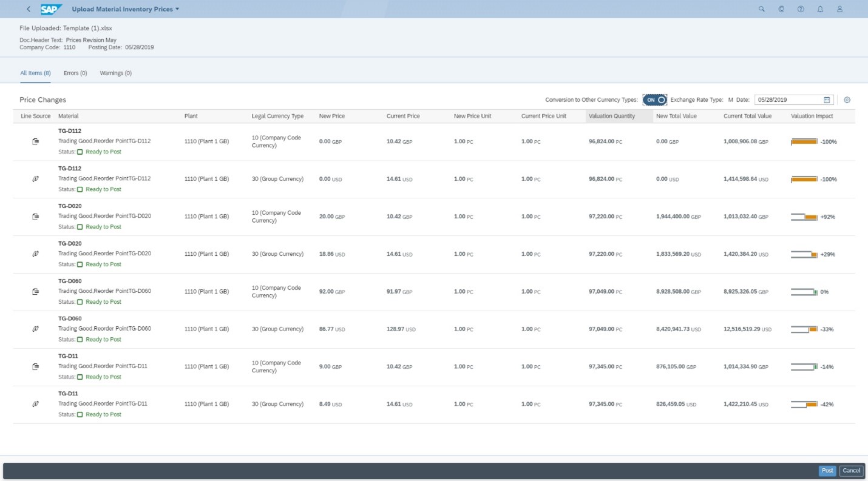Image resolution: width=868 pixels, height=481 pixels.
Task: Click the calendar icon in Date field
Action: click(x=827, y=100)
